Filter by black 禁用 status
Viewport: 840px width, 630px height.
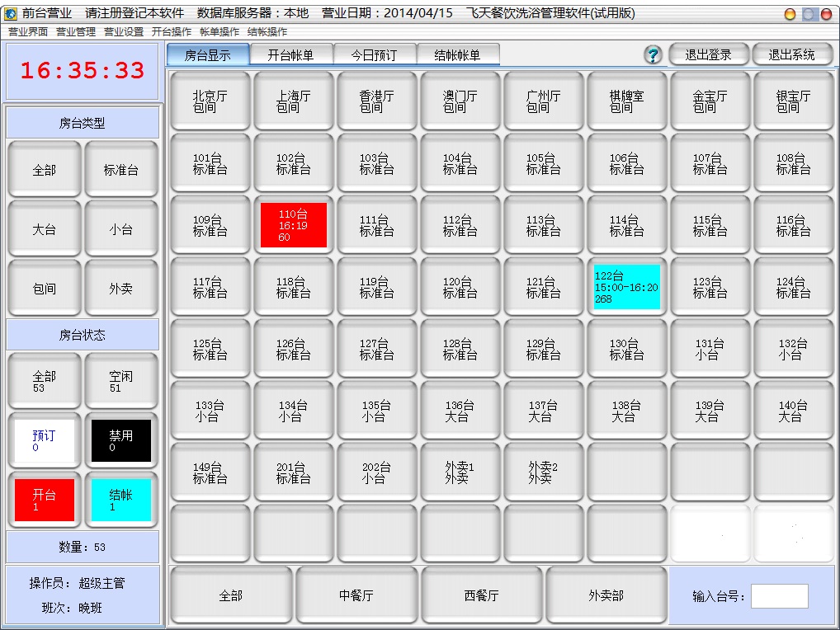coord(121,440)
